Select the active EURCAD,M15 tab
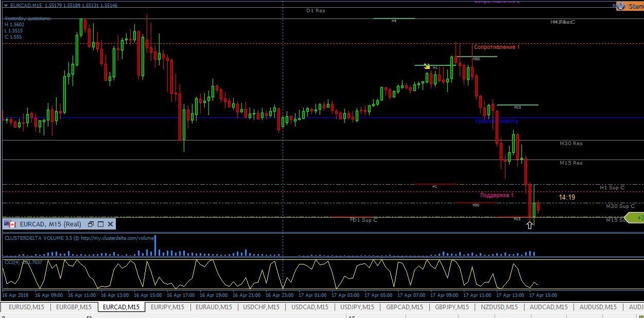644x318 pixels. 121,307
